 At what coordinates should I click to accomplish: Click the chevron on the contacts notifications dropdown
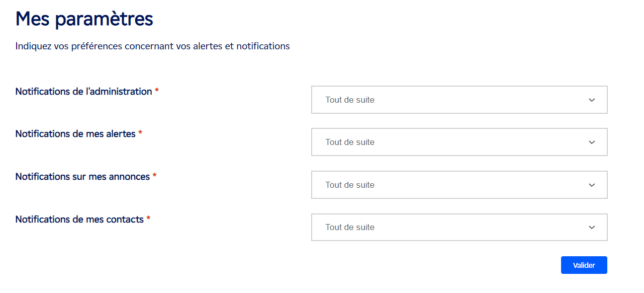tap(592, 227)
